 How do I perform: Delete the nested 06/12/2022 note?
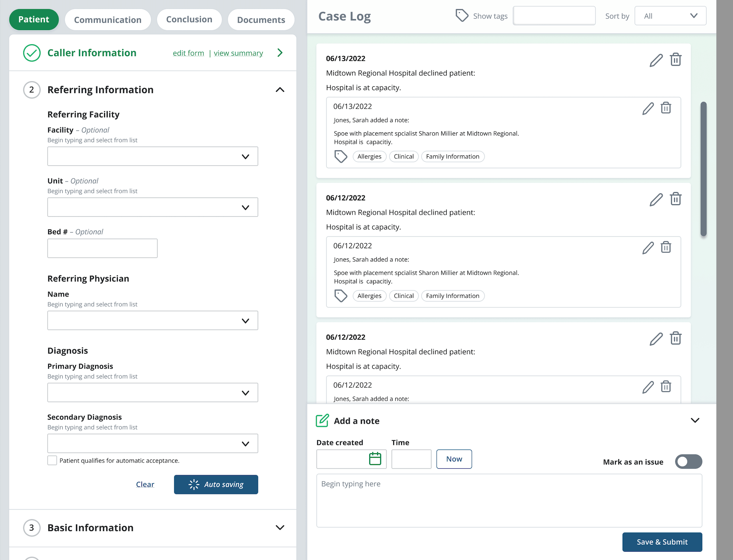pyautogui.click(x=666, y=248)
